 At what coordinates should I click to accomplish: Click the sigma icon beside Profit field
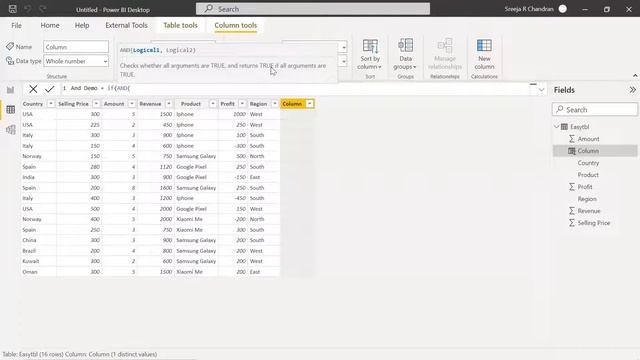point(572,187)
